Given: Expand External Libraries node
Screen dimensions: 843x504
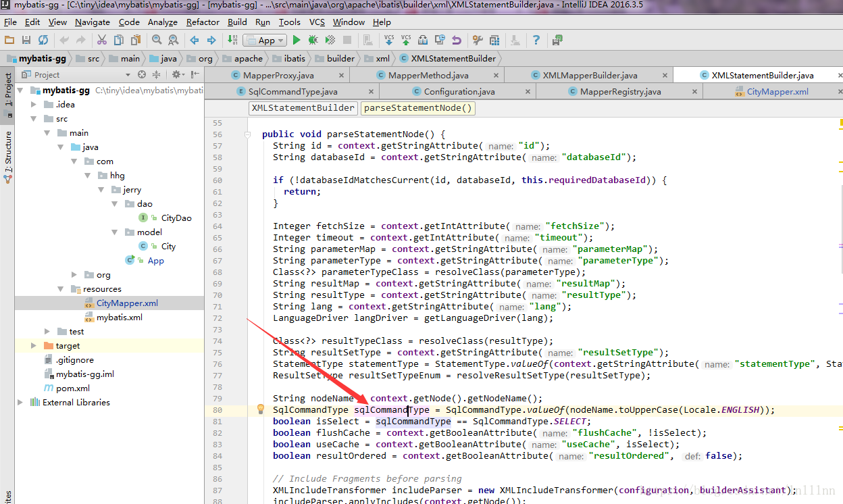Looking at the screenshot, I should pyautogui.click(x=20, y=402).
